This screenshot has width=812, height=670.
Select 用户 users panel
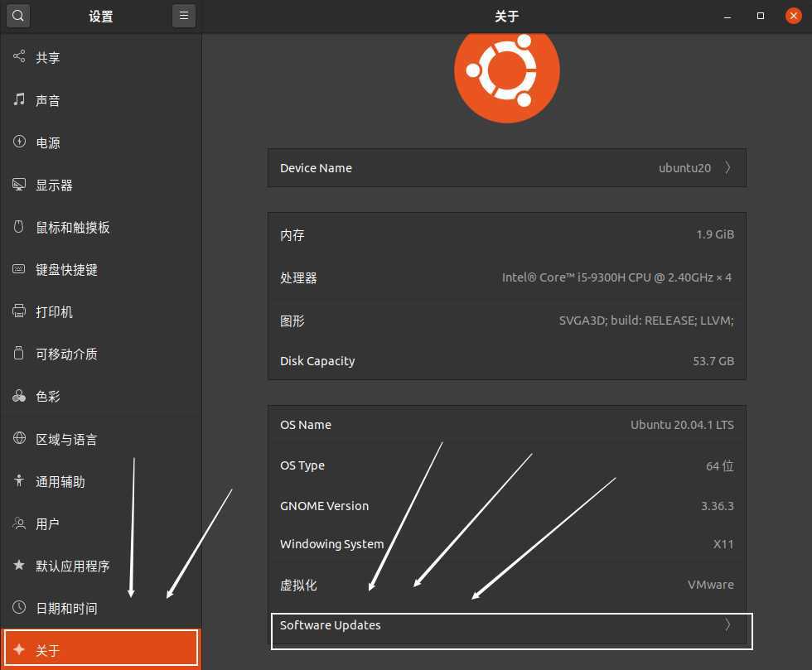pos(101,524)
